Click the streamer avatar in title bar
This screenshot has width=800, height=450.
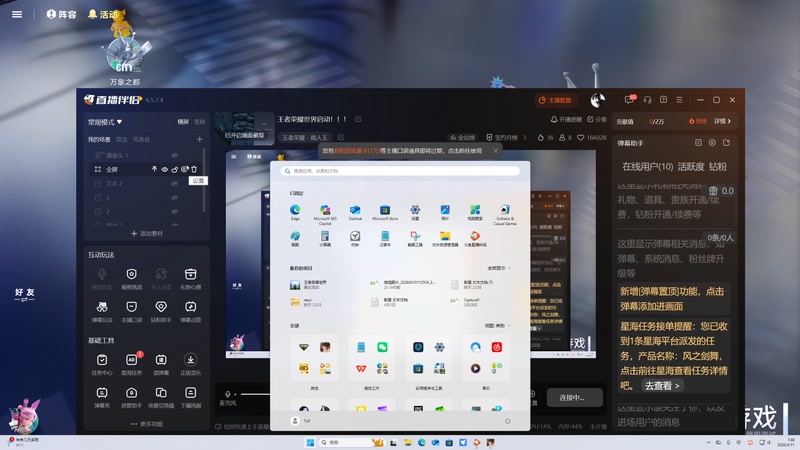[597, 100]
